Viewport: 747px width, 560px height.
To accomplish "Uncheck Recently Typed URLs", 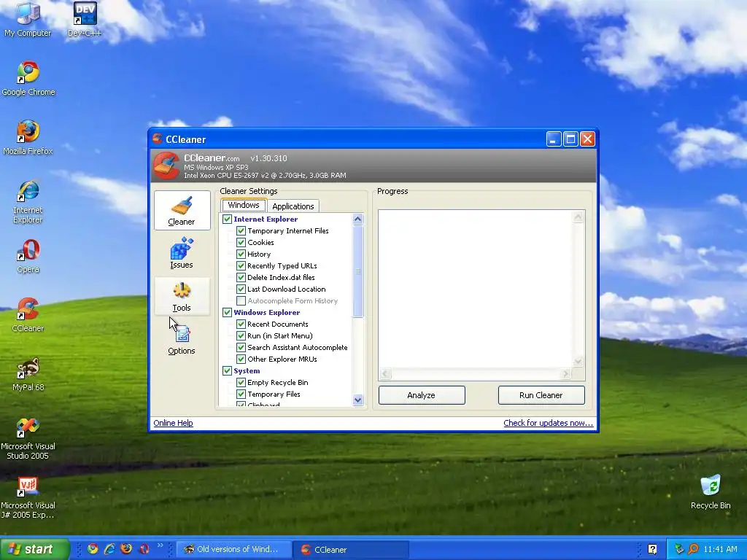I will click(241, 265).
